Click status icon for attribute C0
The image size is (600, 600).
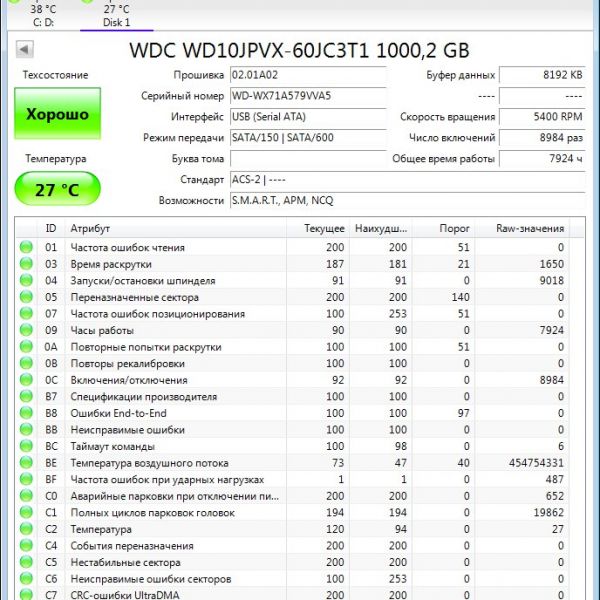26,496
